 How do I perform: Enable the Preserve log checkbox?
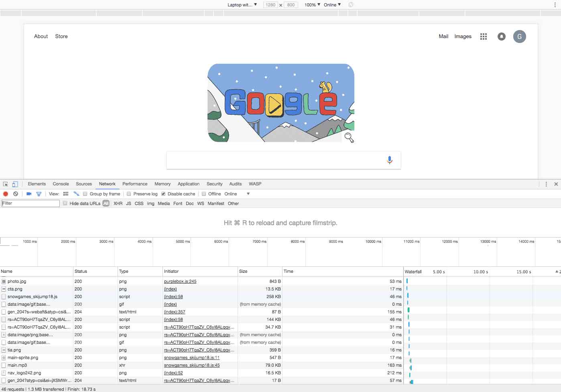tap(129, 194)
